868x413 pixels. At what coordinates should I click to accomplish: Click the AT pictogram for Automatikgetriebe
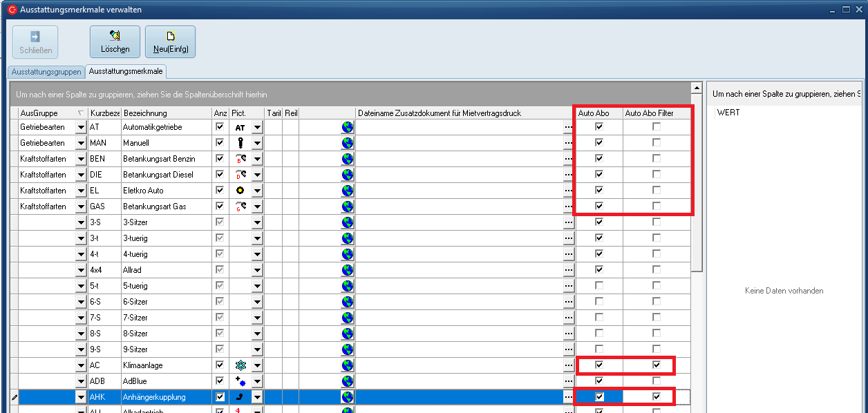[x=240, y=127]
